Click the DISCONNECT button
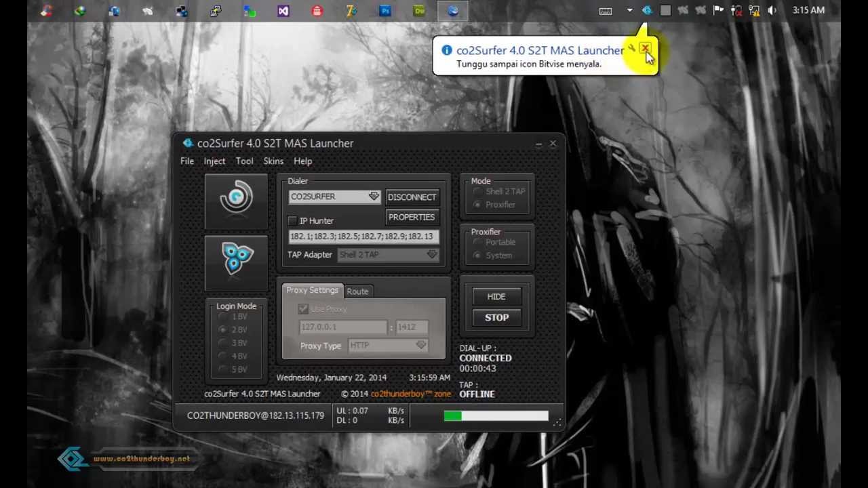Viewport: 868px width, 488px height. point(412,197)
